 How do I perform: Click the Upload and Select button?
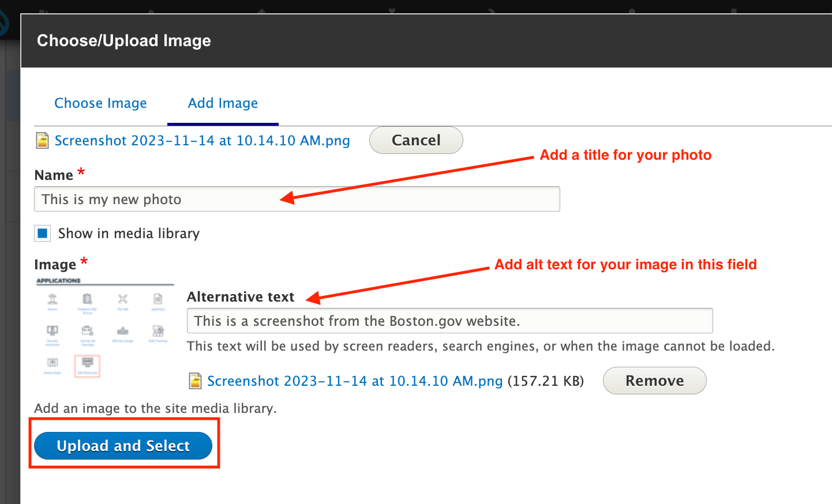click(123, 446)
